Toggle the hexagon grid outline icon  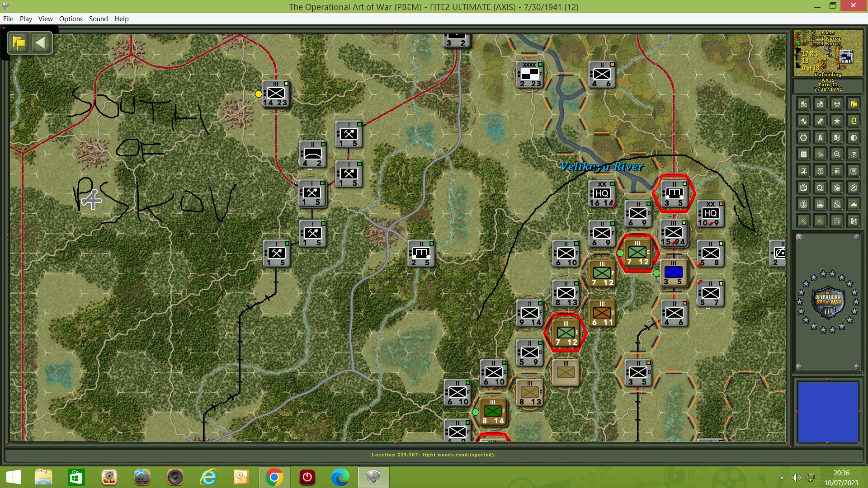pos(803,136)
